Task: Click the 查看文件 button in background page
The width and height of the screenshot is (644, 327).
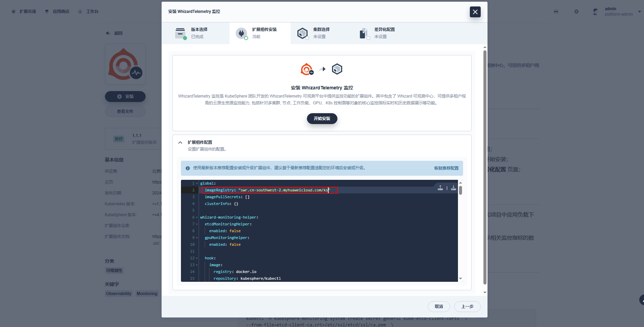Action: click(x=125, y=111)
